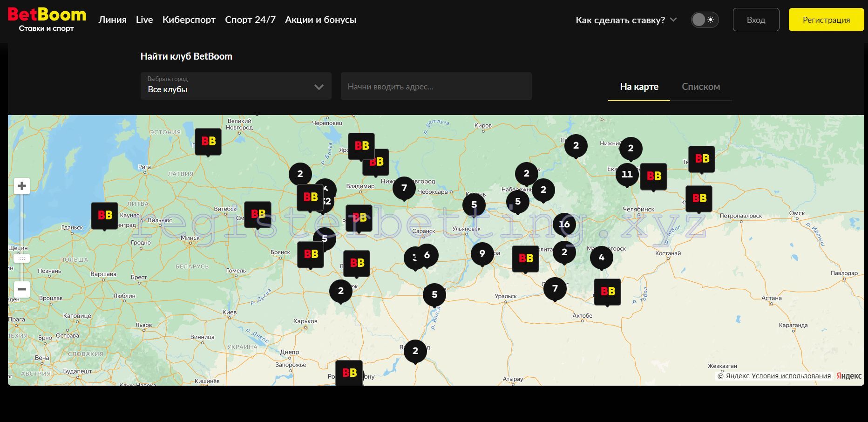Image resolution: width=868 pixels, height=422 pixels.
Task: Open cluster 5 near Казань
Action: [474, 205]
